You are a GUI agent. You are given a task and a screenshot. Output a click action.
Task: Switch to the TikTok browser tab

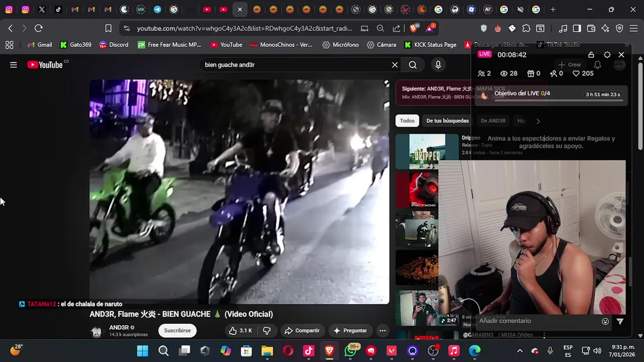coord(58,9)
